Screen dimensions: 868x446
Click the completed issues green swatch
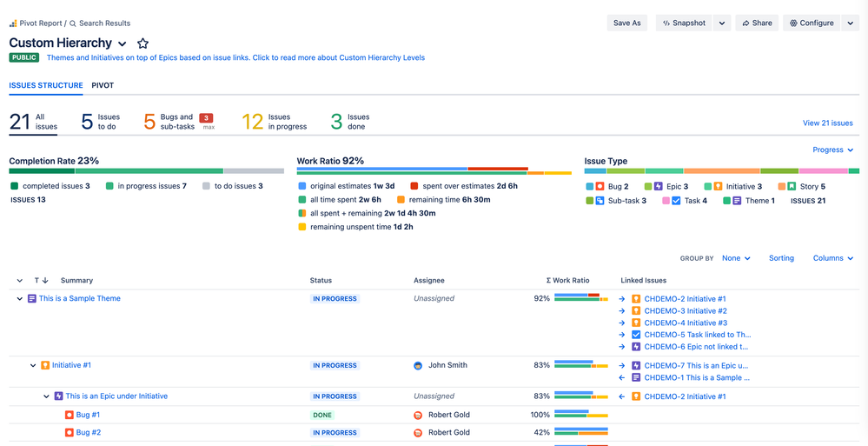click(15, 186)
